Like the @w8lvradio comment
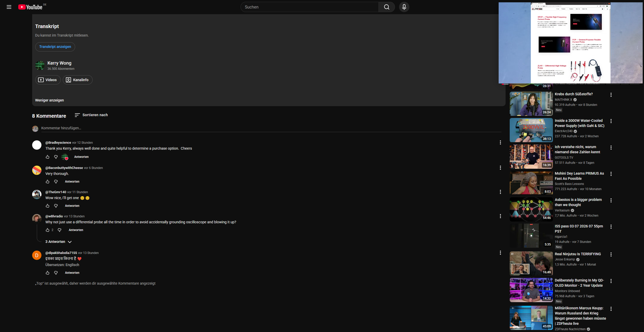 point(48,230)
